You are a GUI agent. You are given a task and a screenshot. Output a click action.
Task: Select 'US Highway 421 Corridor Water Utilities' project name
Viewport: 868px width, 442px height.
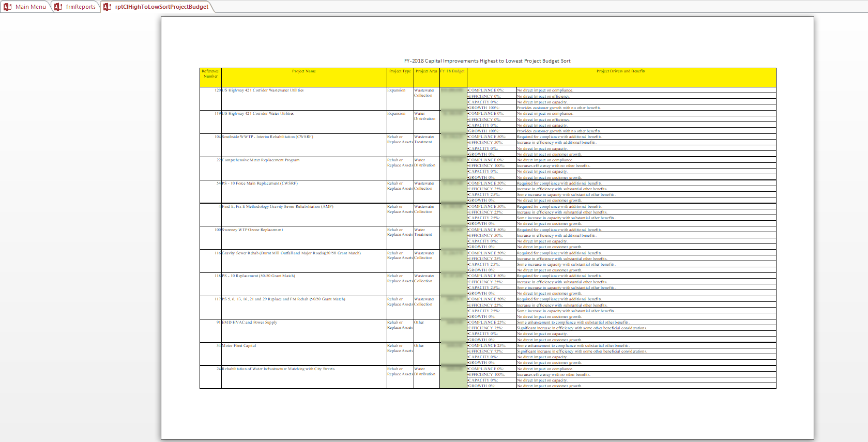coord(258,114)
